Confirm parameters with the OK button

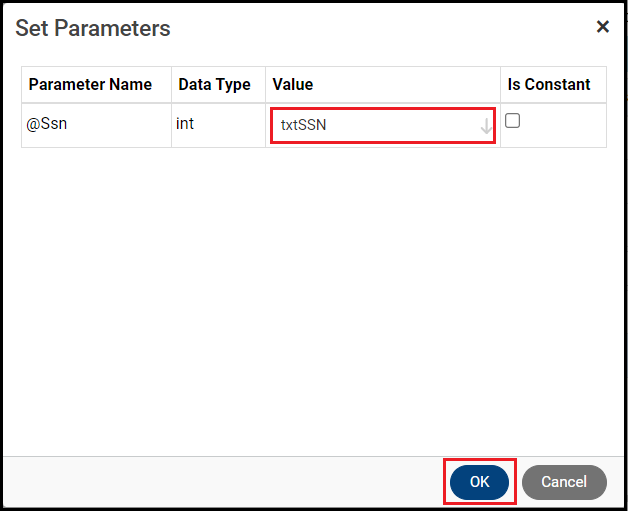click(x=479, y=482)
